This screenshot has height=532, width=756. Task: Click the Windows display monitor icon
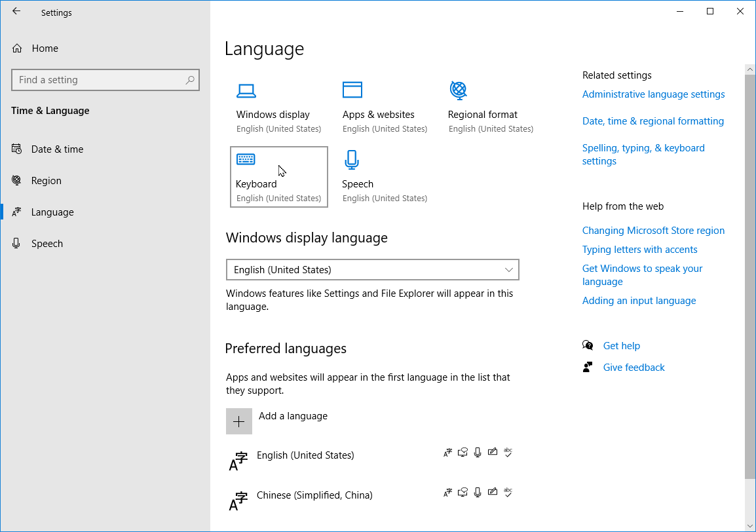(246, 90)
